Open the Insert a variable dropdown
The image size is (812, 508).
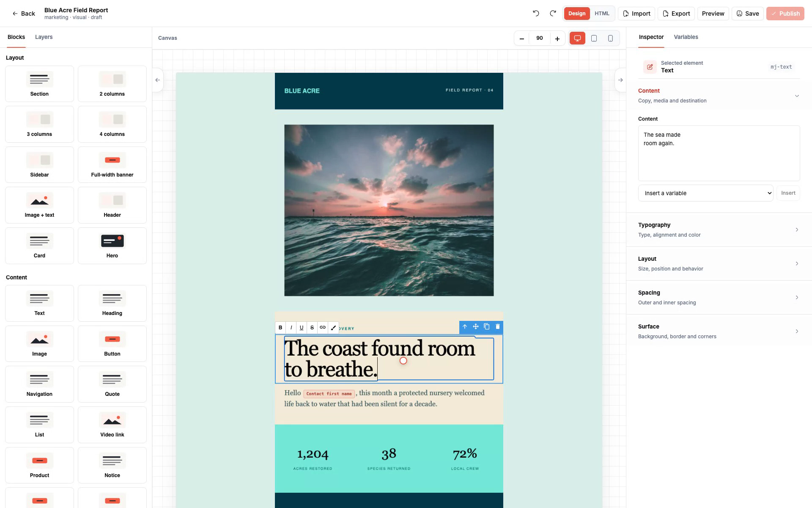coord(705,193)
